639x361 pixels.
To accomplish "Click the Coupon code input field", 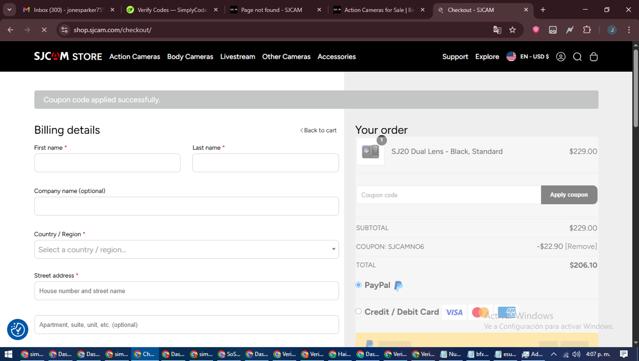I will click(x=448, y=195).
